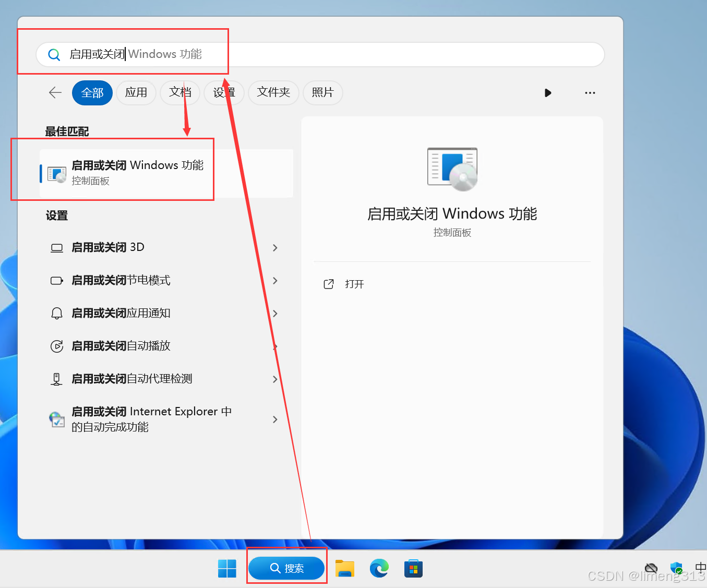707x588 pixels.
Task: Click the open-external icon beside 打开
Action: [x=329, y=284]
